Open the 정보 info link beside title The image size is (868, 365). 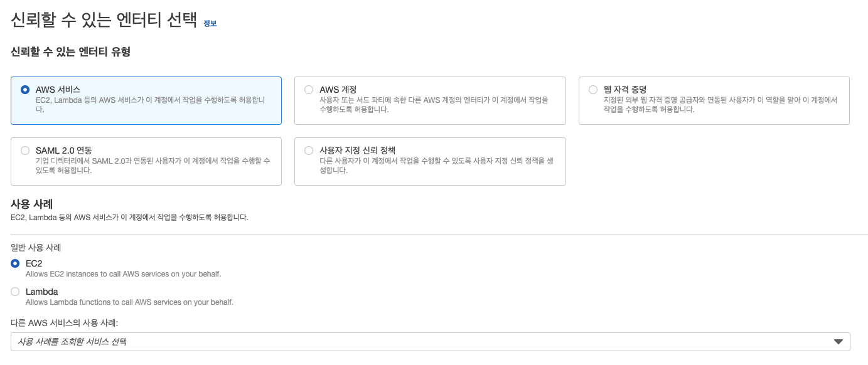click(x=210, y=23)
